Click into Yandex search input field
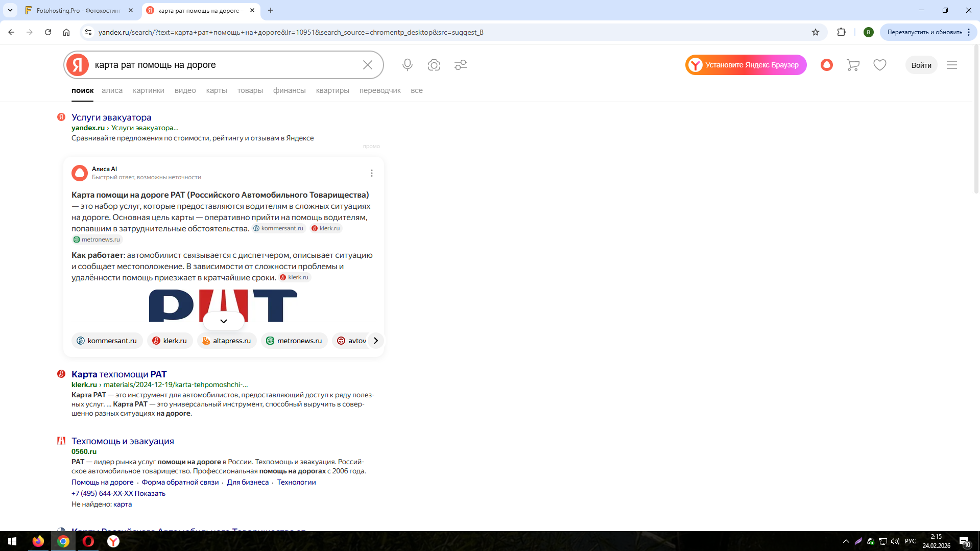The height and width of the screenshot is (551, 980). point(225,65)
